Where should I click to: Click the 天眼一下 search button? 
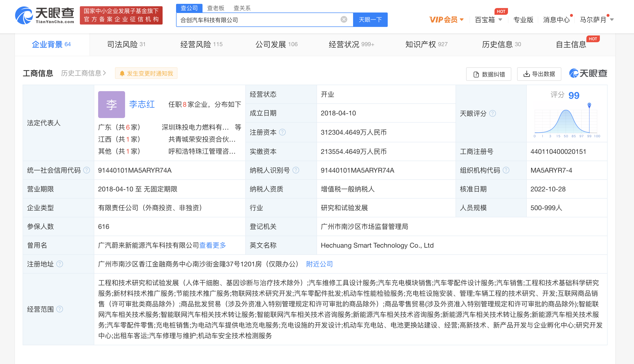[x=370, y=19]
